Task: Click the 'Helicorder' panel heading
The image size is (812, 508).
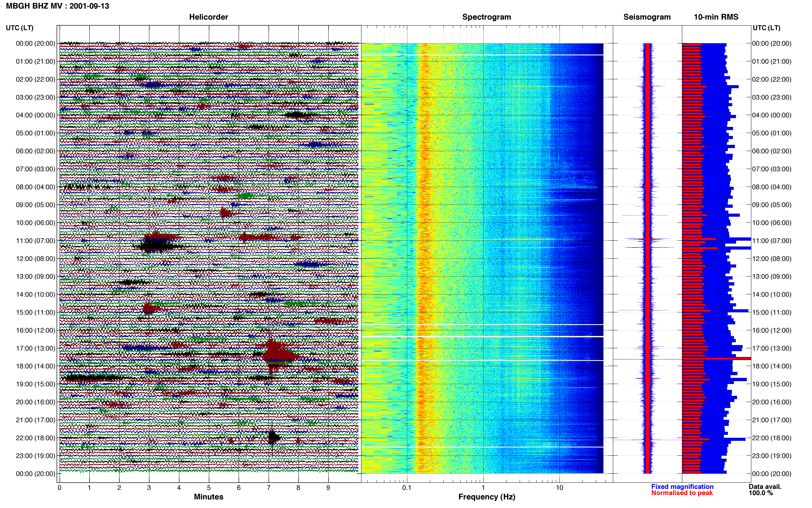Action: tap(209, 17)
